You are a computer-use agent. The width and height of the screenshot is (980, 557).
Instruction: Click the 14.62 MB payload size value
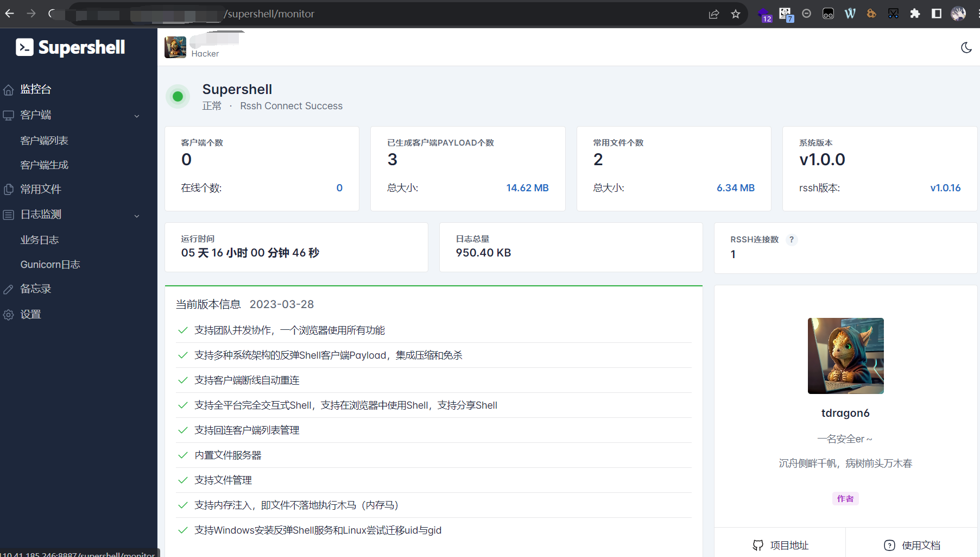527,188
